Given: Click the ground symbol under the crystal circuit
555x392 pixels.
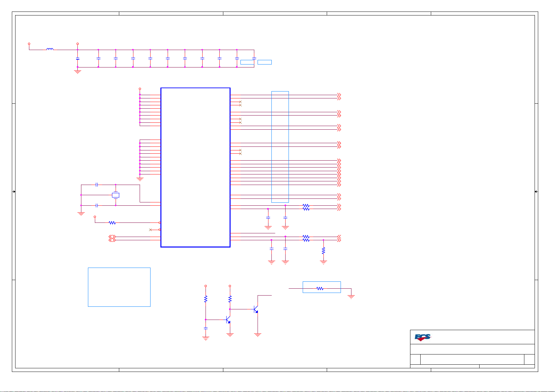Looking at the screenshot, I should click(81, 214).
